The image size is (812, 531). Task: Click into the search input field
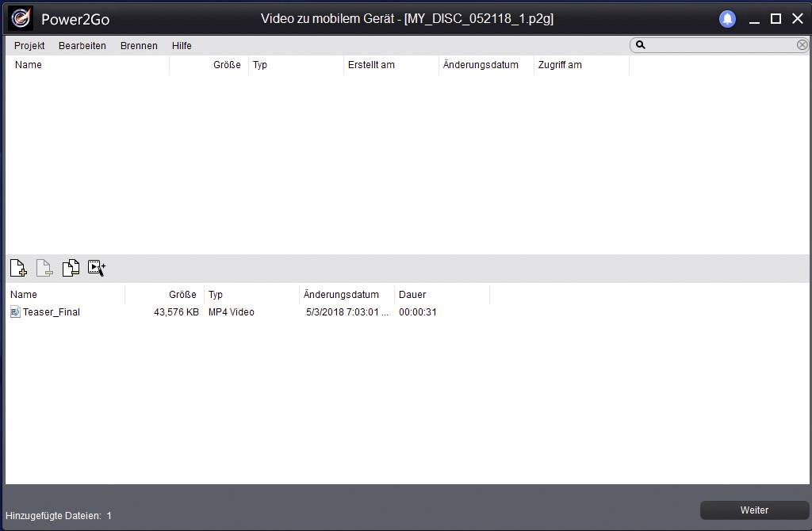pos(720,46)
